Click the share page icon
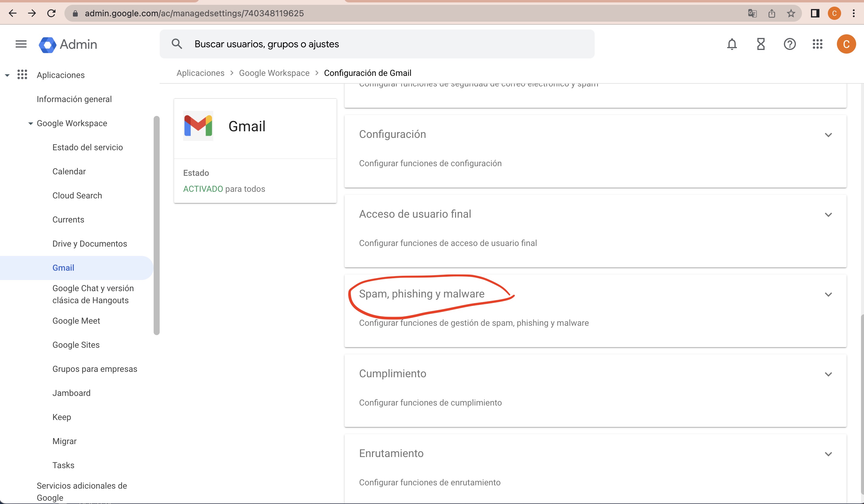 pyautogui.click(x=772, y=13)
